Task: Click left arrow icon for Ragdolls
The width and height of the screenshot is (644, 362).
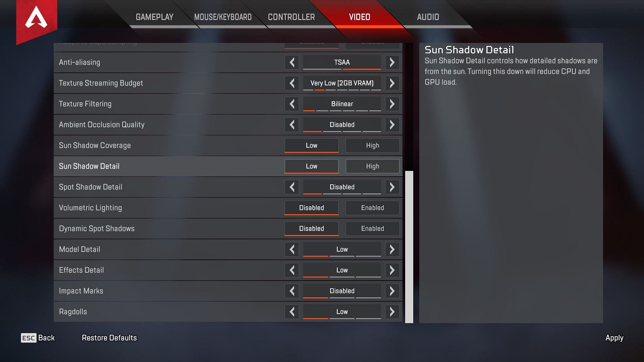Action: point(291,311)
